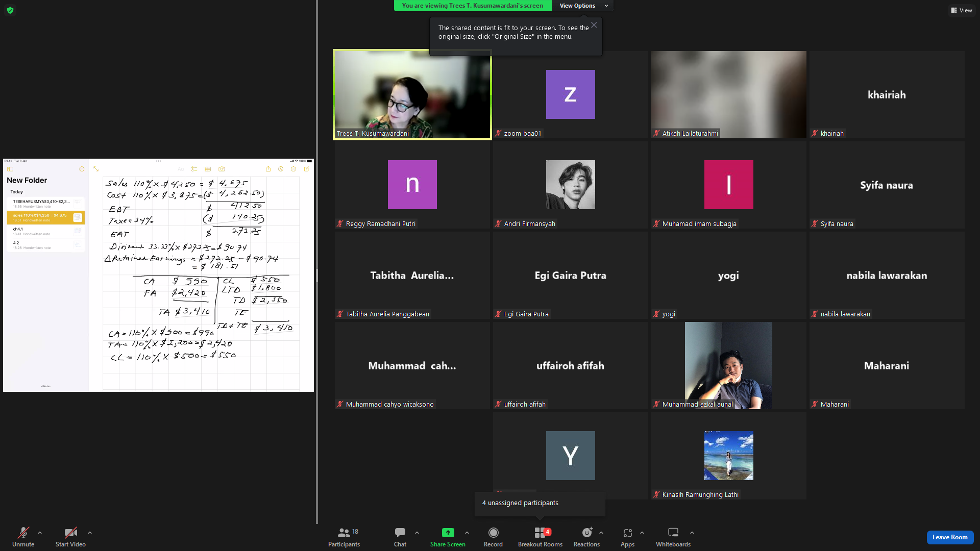This screenshot has height=551, width=980.
Task: Select Atikah Lailaturahmi's video tile
Action: (729, 94)
